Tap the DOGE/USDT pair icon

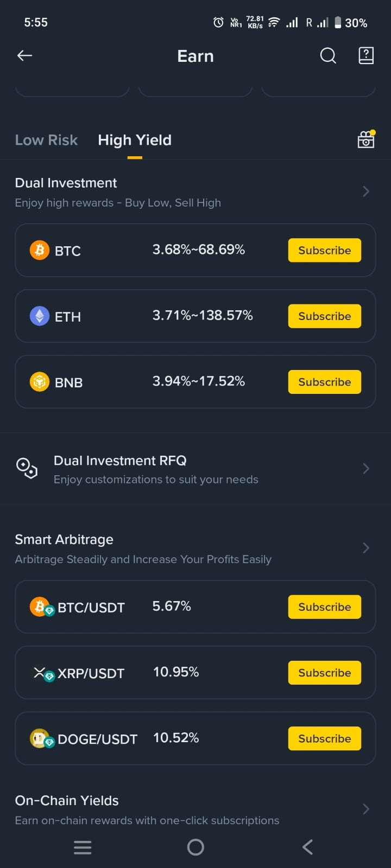coord(41,739)
